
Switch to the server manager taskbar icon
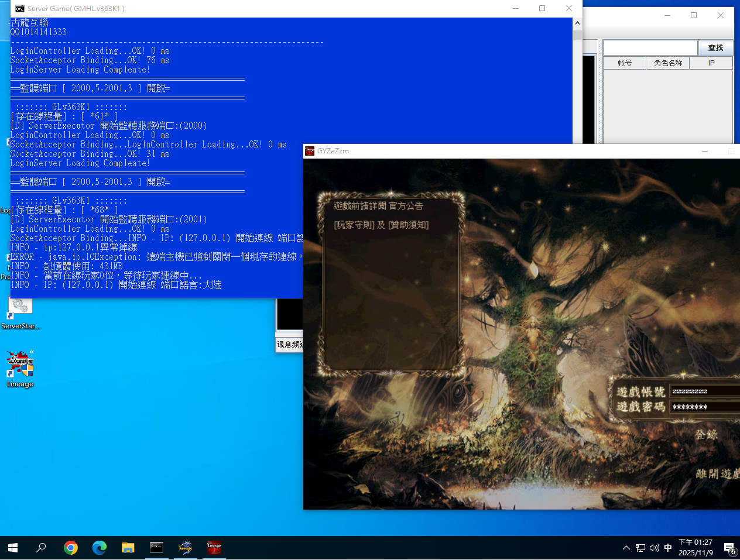185,548
